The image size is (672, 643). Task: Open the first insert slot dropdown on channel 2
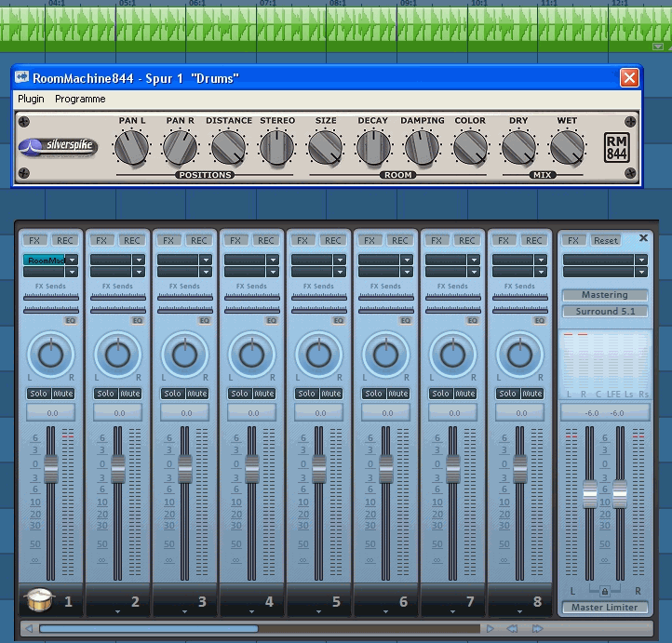click(x=139, y=260)
